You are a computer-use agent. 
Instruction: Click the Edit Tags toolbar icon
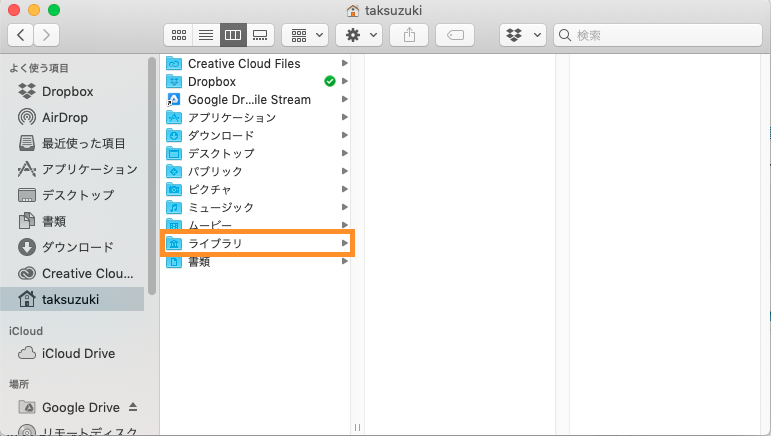click(x=455, y=35)
